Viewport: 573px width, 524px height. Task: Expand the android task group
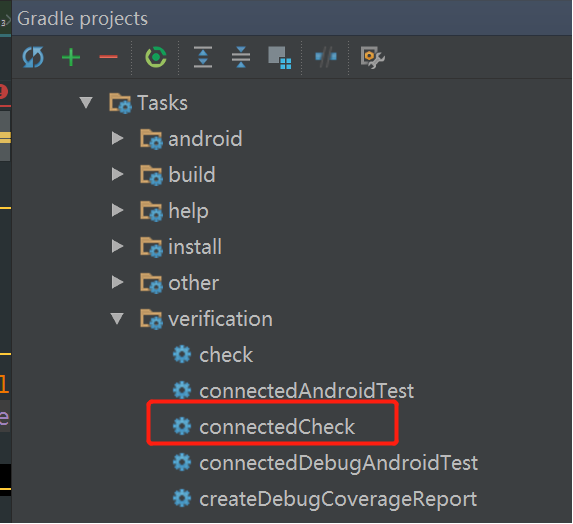tap(117, 138)
